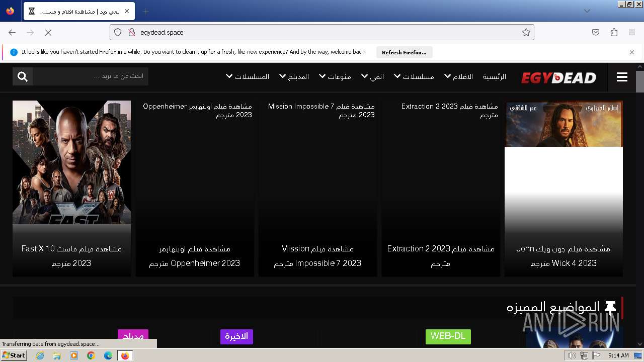644x362 pixels.
Task: Open the Firefox extensions icon
Action: click(x=614, y=32)
